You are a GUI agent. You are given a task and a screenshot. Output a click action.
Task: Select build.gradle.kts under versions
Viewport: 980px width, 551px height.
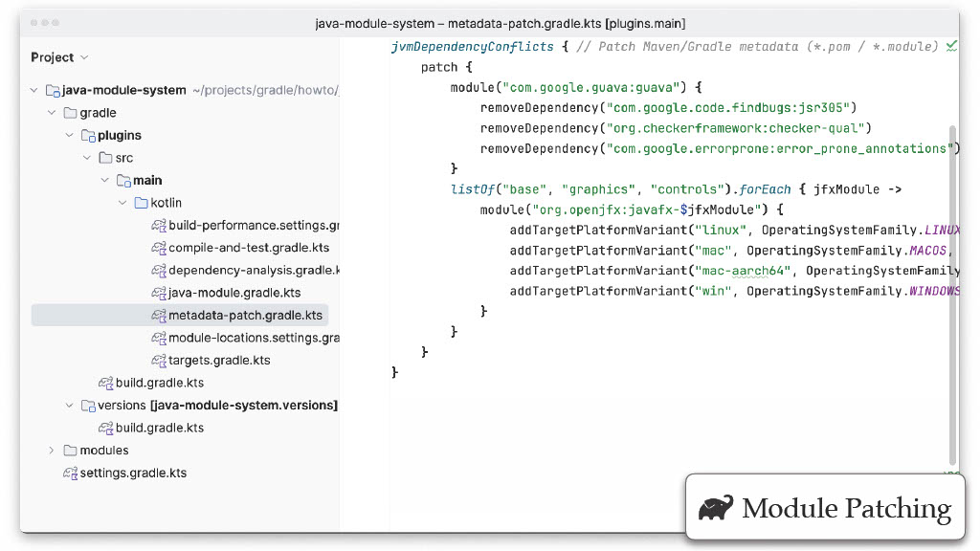(160, 428)
